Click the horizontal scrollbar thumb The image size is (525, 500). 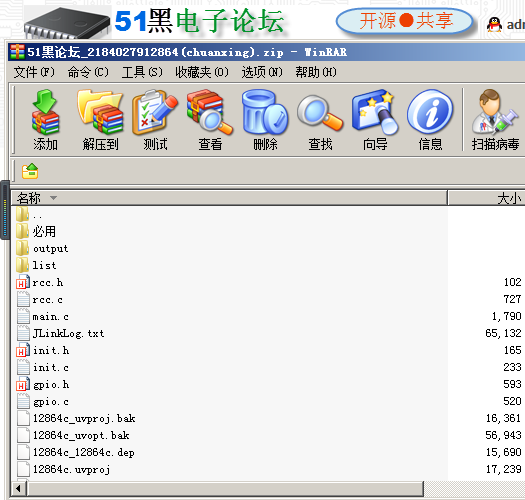(225, 488)
